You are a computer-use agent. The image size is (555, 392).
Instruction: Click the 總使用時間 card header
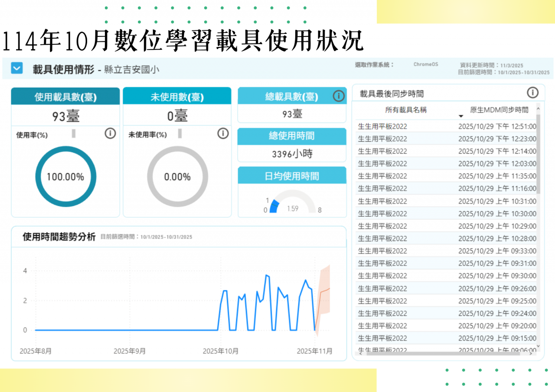(x=292, y=136)
